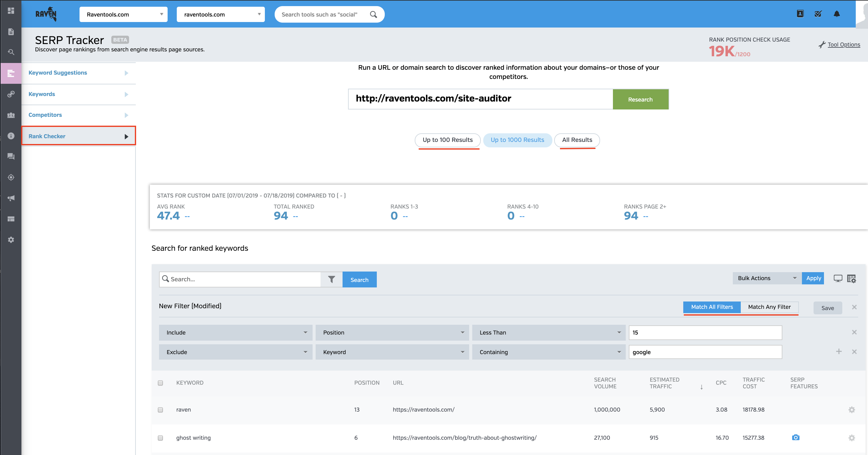The image size is (868, 455).
Task: Open the Less Than condition dropdown
Action: click(x=549, y=332)
